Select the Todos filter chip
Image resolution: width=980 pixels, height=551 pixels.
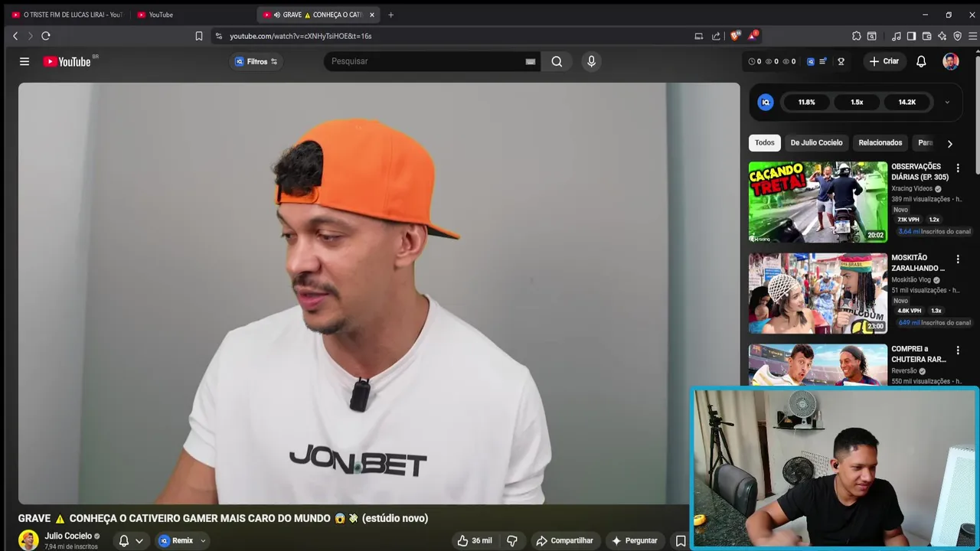point(764,142)
